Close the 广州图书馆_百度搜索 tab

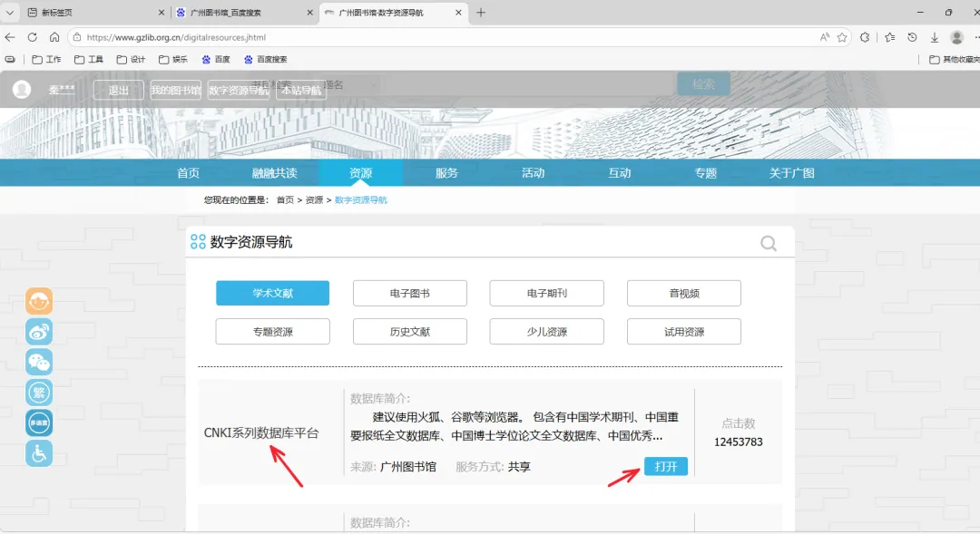tap(310, 13)
